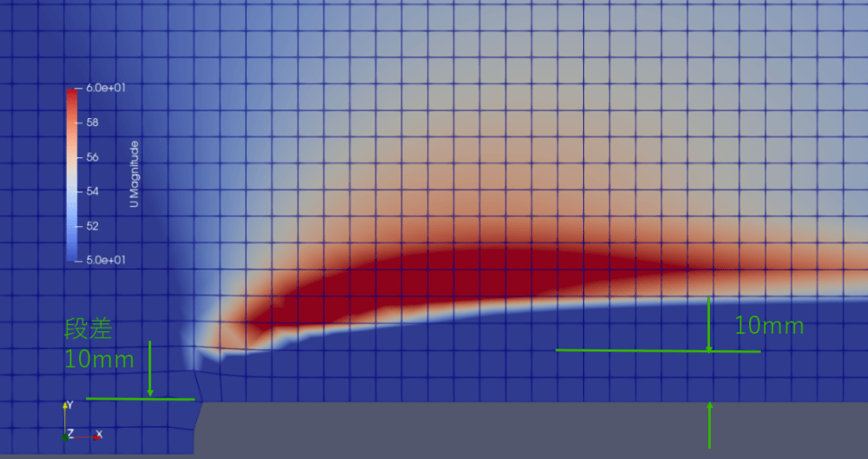Click the right-side '10mm' annotation
Image resolution: width=868 pixels, height=459 pixels.
pyautogui.click(x=769, y=327)
